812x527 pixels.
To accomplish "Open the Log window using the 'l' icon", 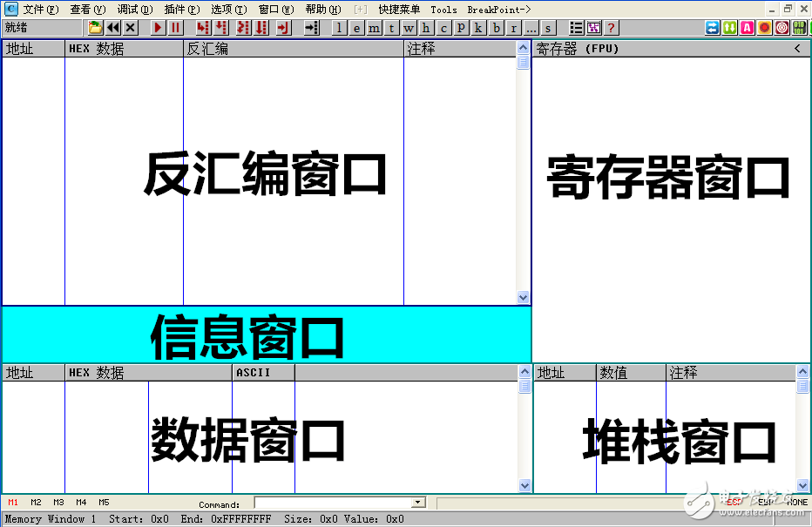I will (339, 27).
